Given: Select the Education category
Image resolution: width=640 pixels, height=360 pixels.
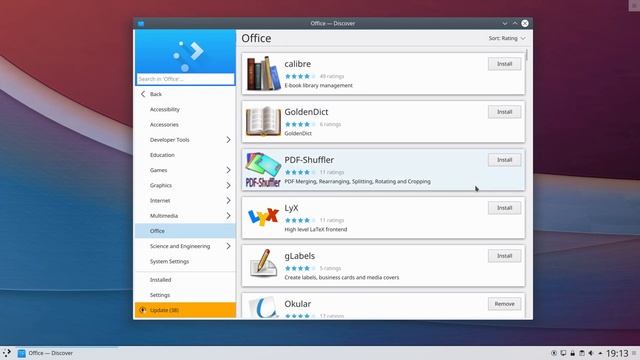Looking at the screenshot, I should [185, 155].
